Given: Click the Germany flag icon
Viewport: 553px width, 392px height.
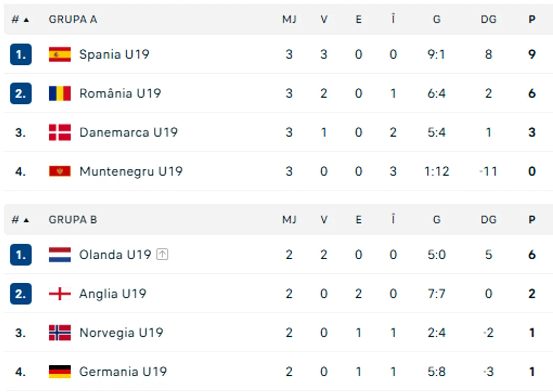Looking at the screenshot, I should click(x=60, y=372).
